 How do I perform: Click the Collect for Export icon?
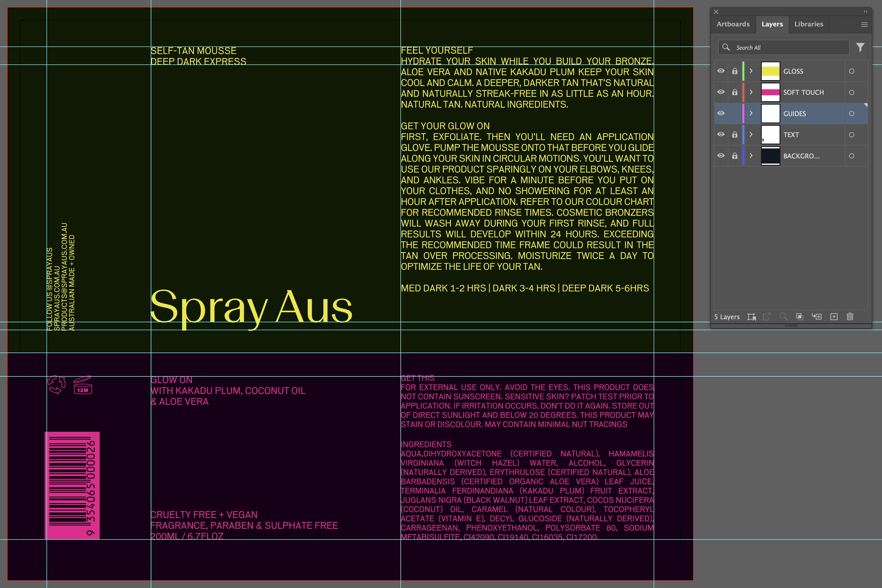pyautogui.click(x=751, y=317)
